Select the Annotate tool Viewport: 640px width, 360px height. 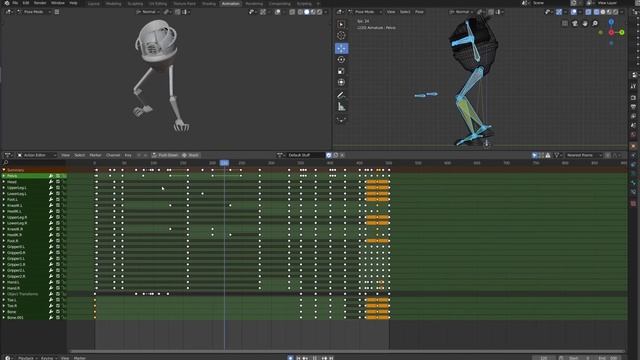click(341, 95)
